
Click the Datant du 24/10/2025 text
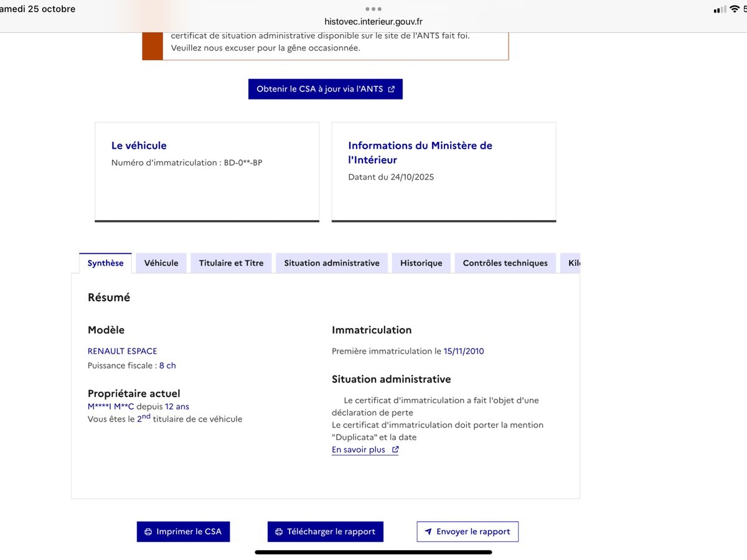click(x=391, y=177)
